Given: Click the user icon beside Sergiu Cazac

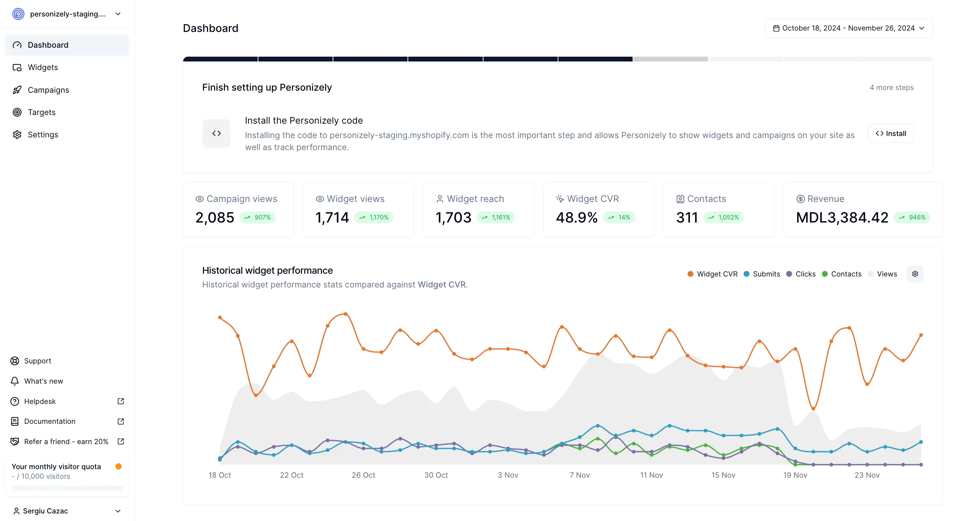Looking at the screenshot, I should [x=16, y=511].
